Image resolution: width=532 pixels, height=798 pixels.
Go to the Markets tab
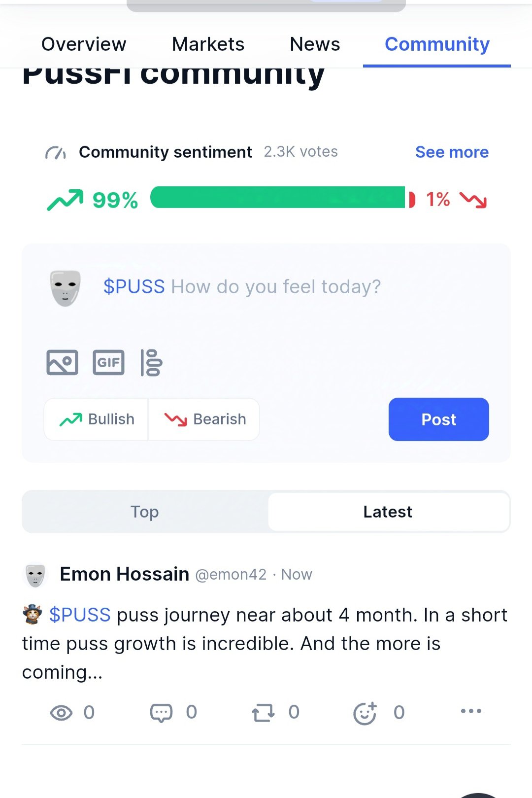[x=208, y=44]
